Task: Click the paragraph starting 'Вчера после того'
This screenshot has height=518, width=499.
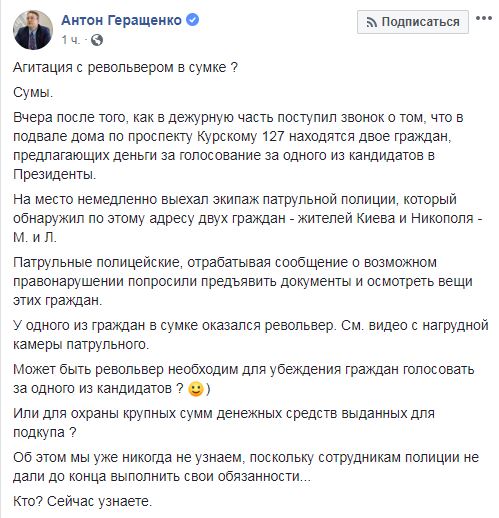Action: [x=238, y=146]
